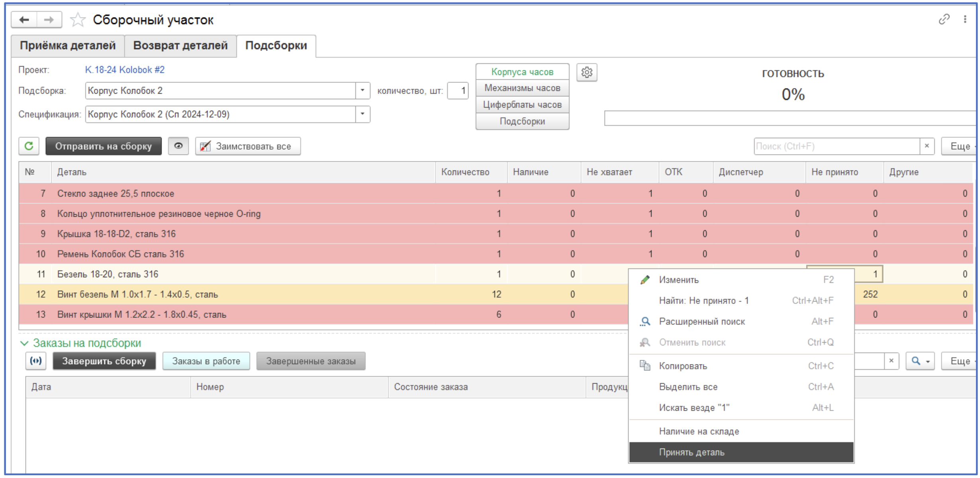Open the three-dot menu at top right
The image size is (980, 478).
coord(965,19)
